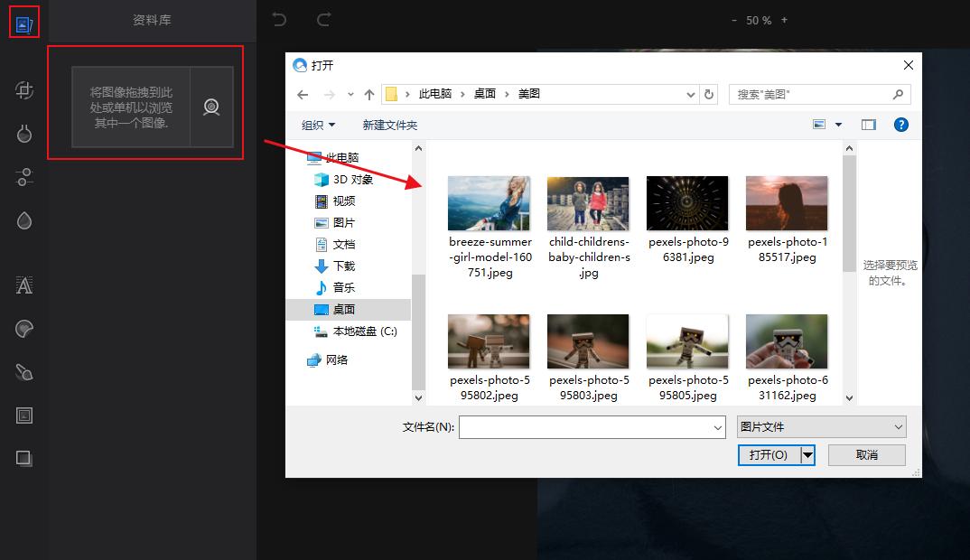Open the Effects droplet tool
This screenshot has height=560, width=970.
[23, 219]
